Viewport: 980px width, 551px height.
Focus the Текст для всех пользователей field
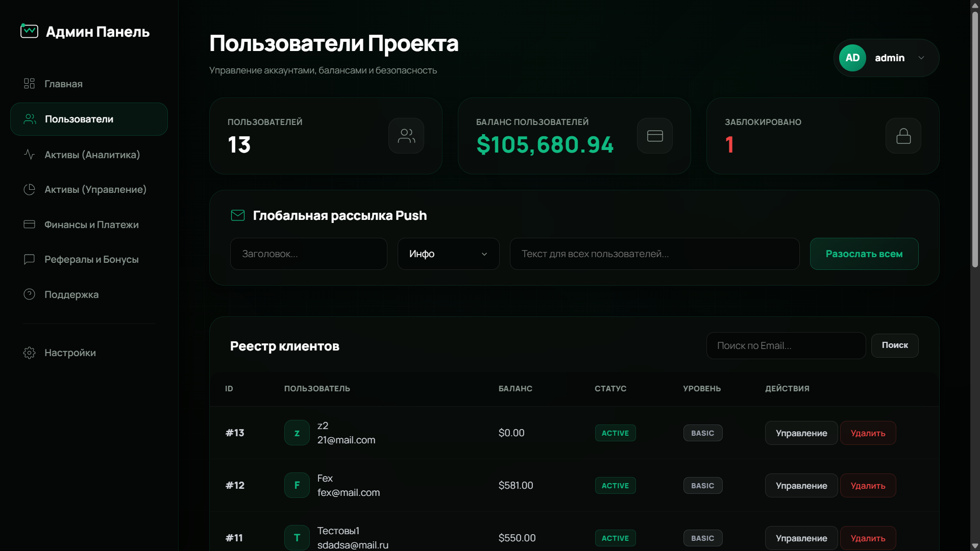click(x=655, y=254)
